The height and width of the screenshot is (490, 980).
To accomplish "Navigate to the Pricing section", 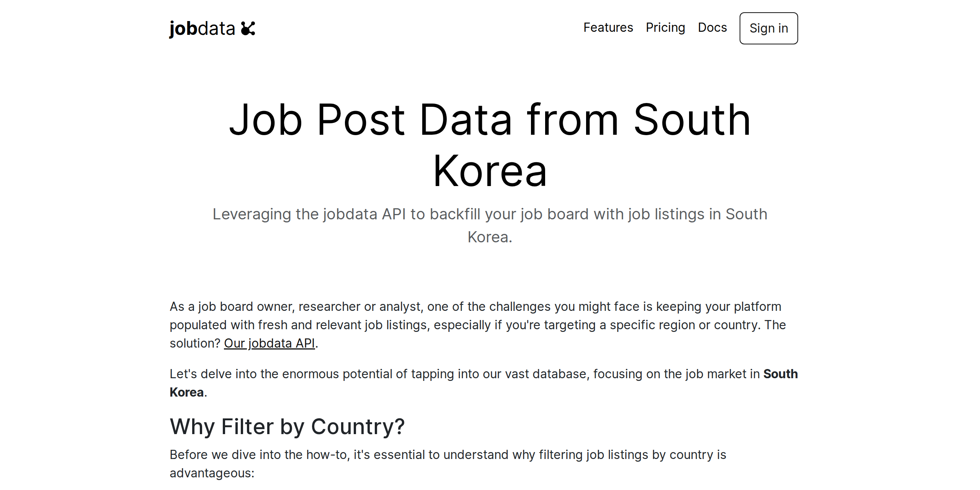I will point(666,28).
